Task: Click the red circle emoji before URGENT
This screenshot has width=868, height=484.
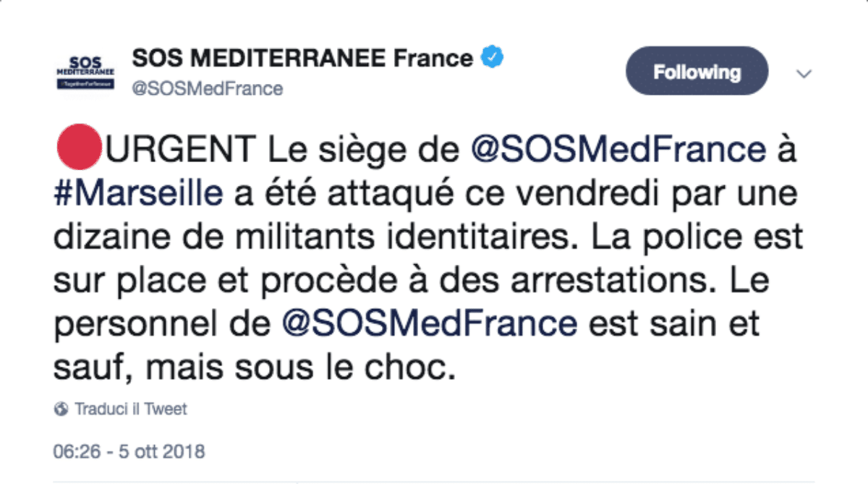Action: click(77, 150)
